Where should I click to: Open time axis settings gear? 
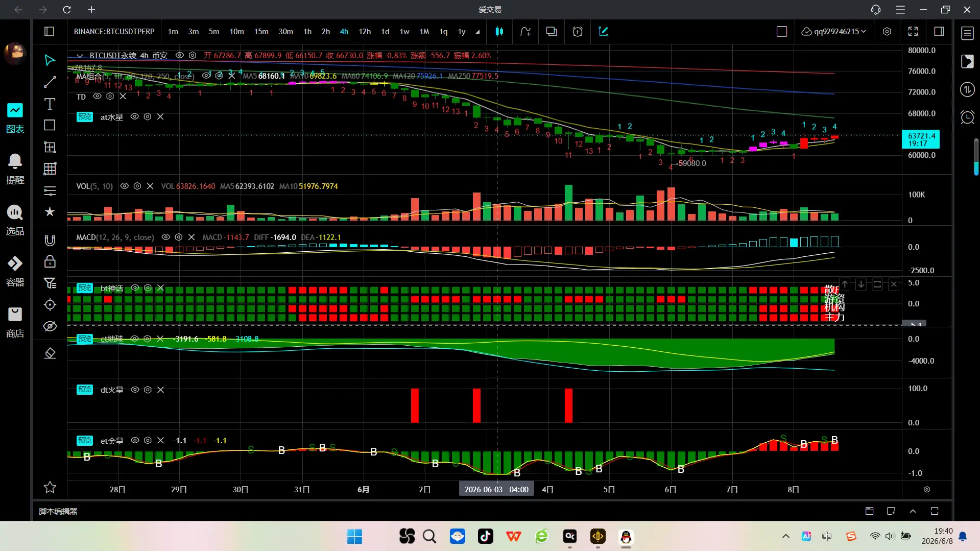[x=926, y=490]
